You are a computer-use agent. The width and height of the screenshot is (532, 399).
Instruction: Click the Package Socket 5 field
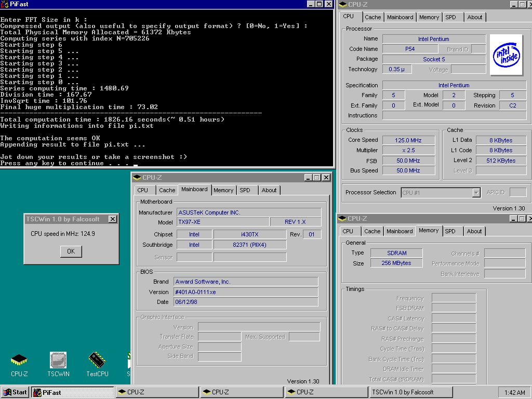(434, 59)
